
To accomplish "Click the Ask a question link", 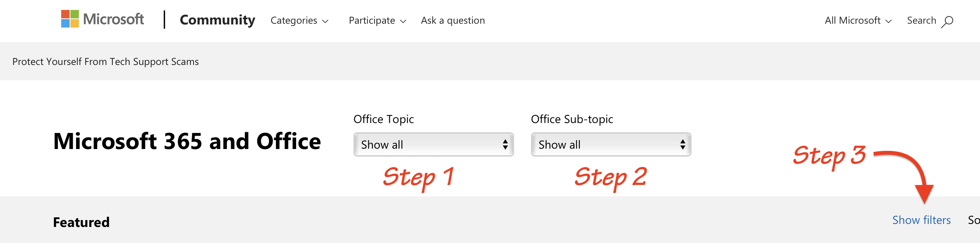I will [453, 21].
